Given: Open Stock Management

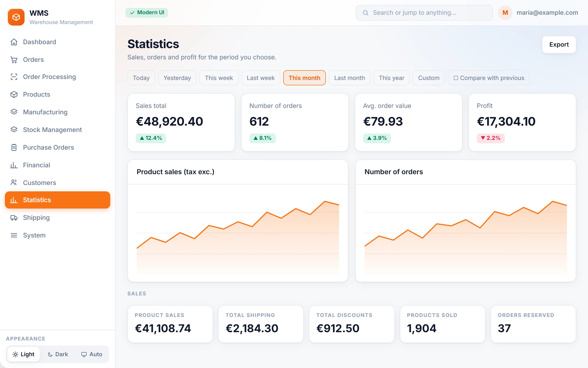Looking at the screenshot, I should [x=58, y=130].
